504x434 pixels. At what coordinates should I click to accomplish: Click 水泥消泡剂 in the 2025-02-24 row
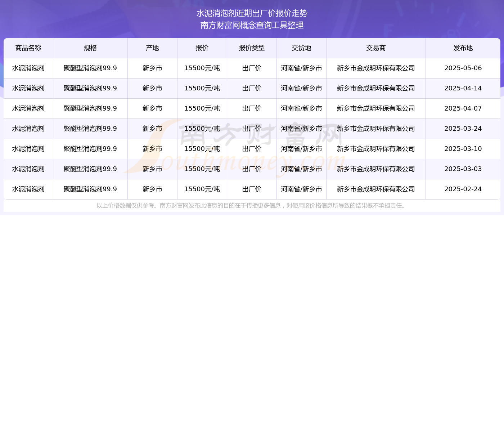point(28,189)
